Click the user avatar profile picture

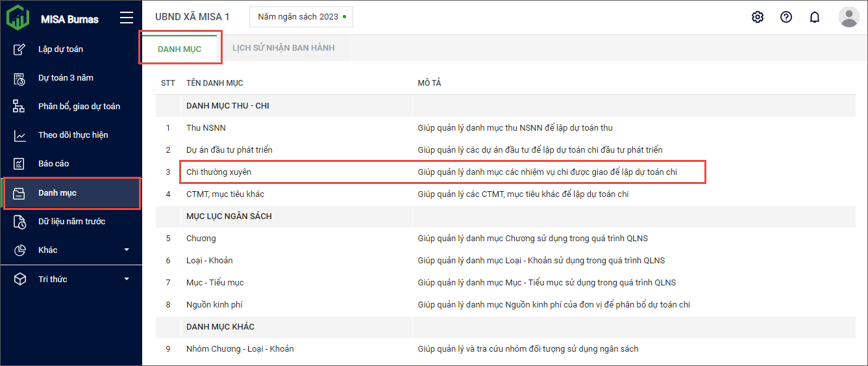pyautogui.click(x=849, y=17)
